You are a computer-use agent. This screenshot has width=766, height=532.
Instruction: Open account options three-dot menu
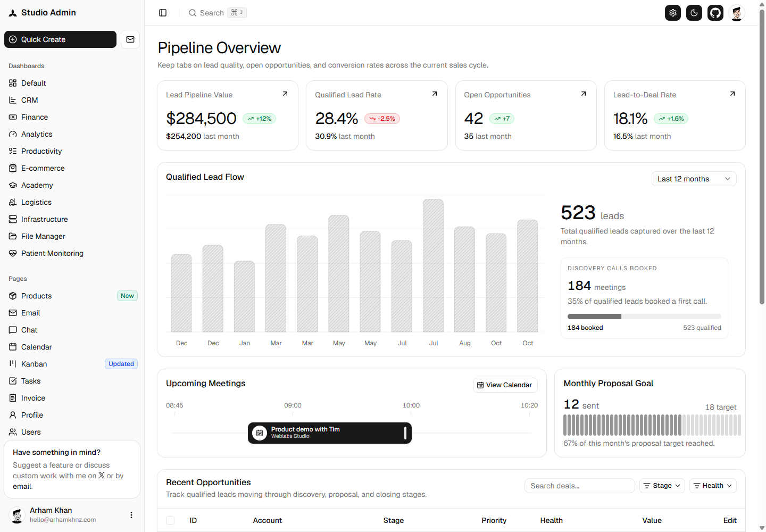coord(131,515)
